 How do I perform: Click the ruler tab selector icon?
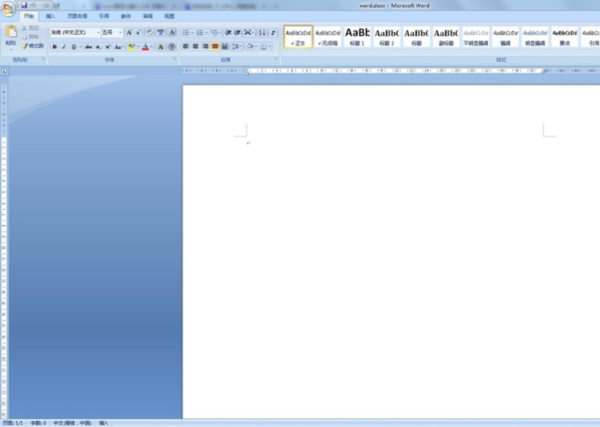[4, 71]
